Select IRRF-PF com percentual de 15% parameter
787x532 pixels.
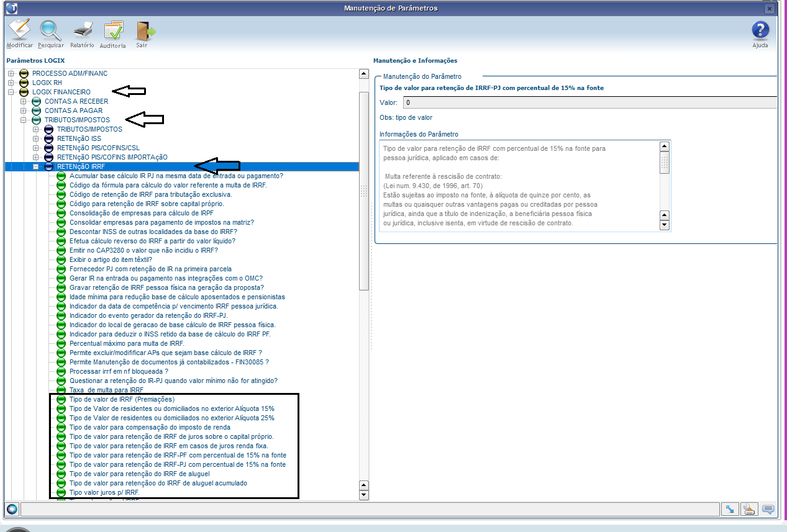coord(178,455)
